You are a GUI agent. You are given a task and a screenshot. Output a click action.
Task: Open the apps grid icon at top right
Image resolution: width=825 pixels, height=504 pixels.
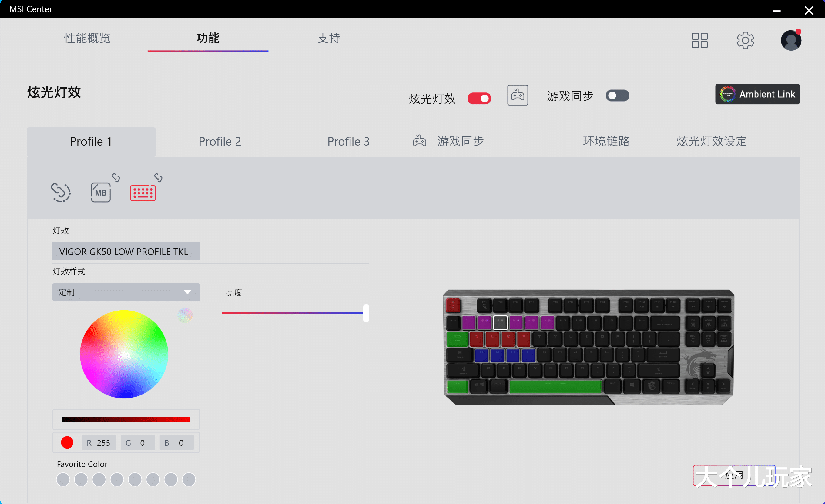[699, 40]
